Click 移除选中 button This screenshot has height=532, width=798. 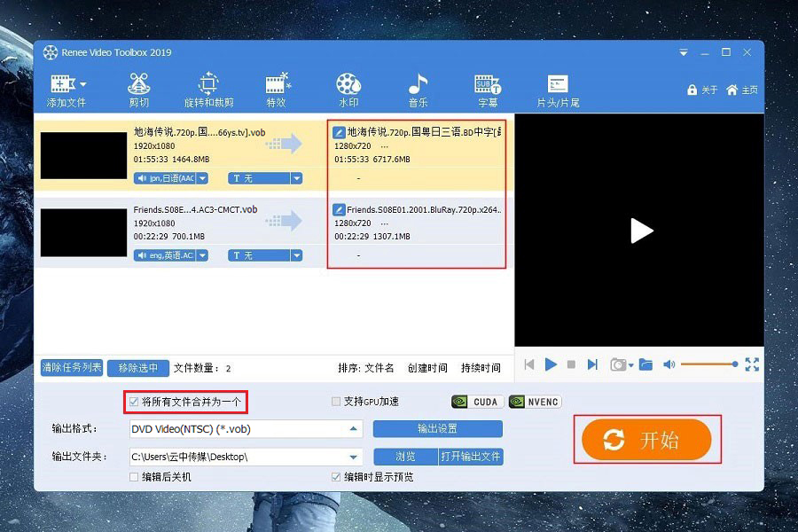[x=138, y=368]
